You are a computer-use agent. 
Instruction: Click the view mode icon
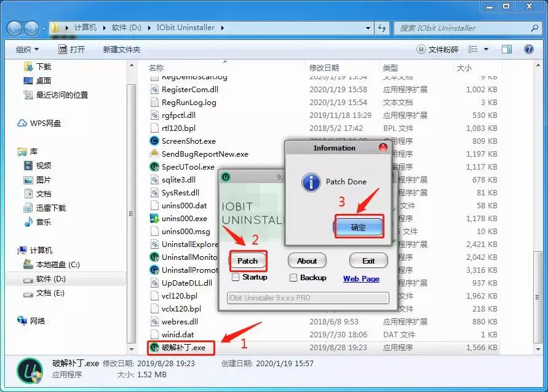(x=472, y=49)
